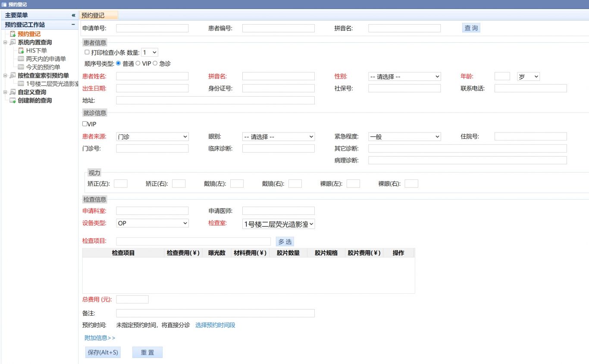Click the 系统内置查询 folder icon

point(13,42)
